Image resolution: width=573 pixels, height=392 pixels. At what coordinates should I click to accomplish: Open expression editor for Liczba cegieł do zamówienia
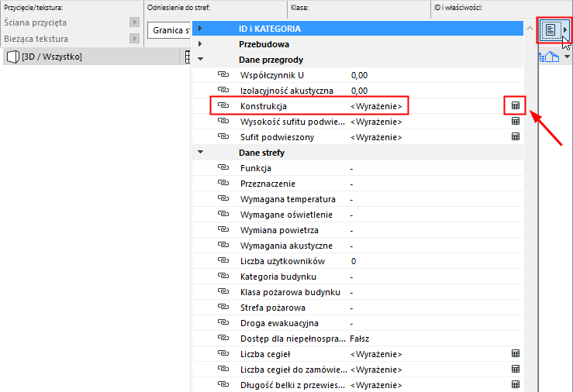click(516, 369)
